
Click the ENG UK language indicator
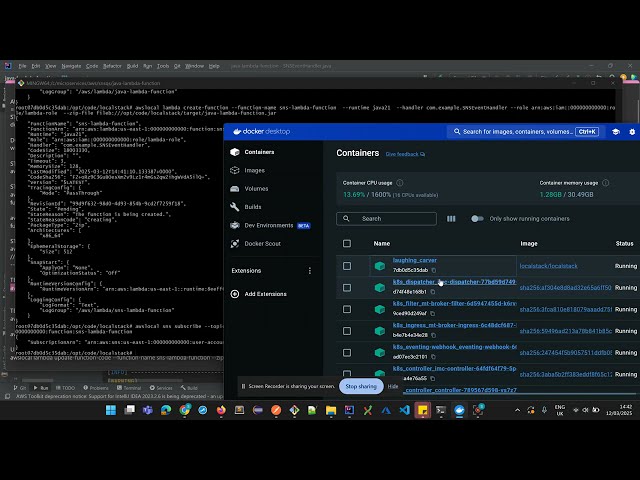pos(560,410)
